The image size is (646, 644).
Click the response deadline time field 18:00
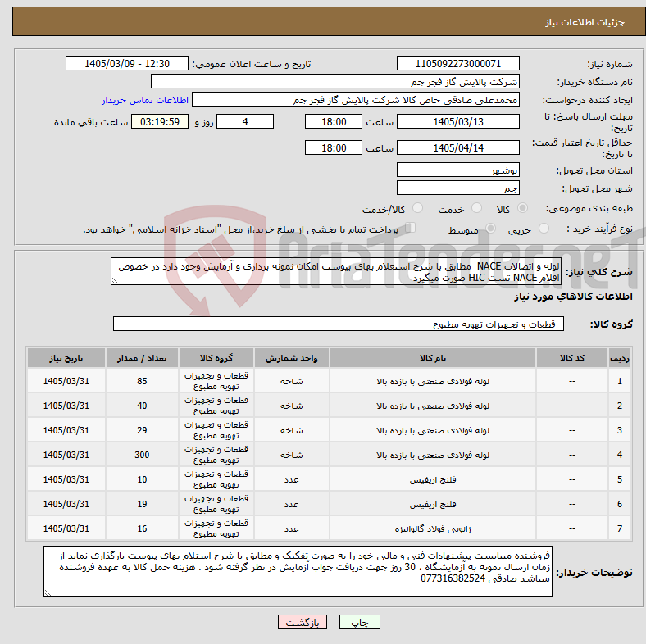click(334, 121)
